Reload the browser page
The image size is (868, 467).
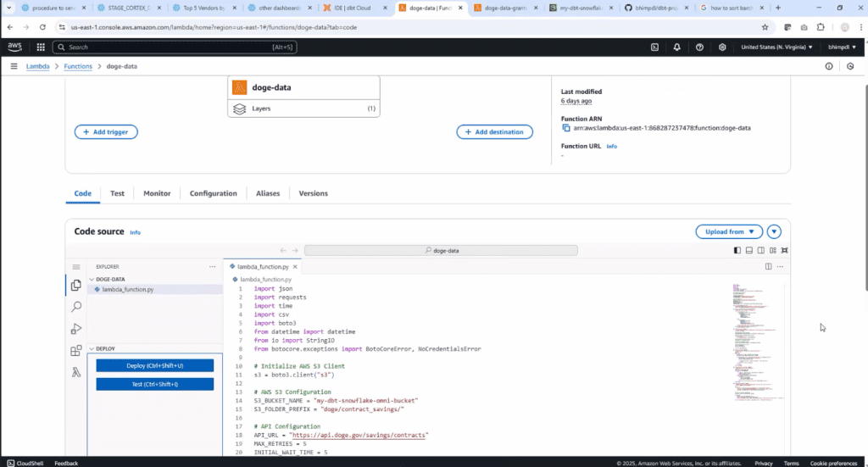(42, 27)
